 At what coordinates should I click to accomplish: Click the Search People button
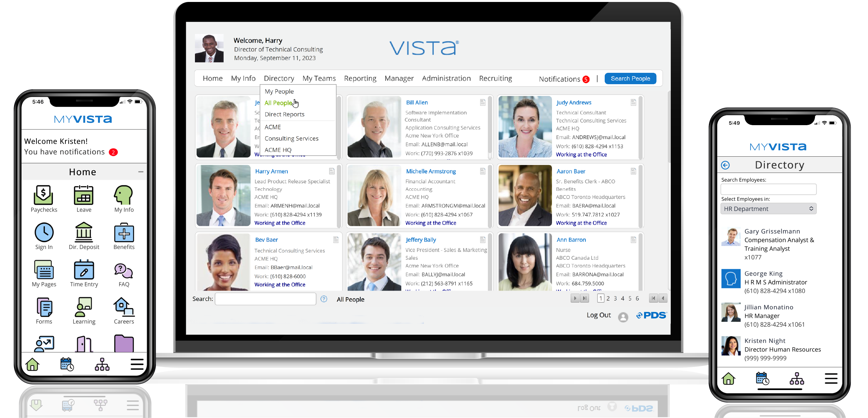[x=630, y=78]
